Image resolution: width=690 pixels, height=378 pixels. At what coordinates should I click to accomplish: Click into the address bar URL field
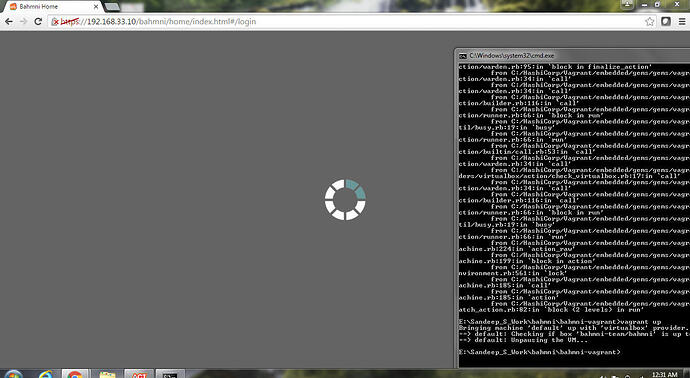coord(348,22)
